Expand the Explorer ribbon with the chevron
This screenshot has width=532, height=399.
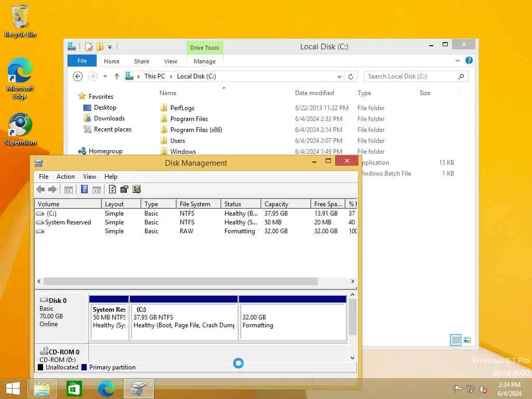pos(458,60)
